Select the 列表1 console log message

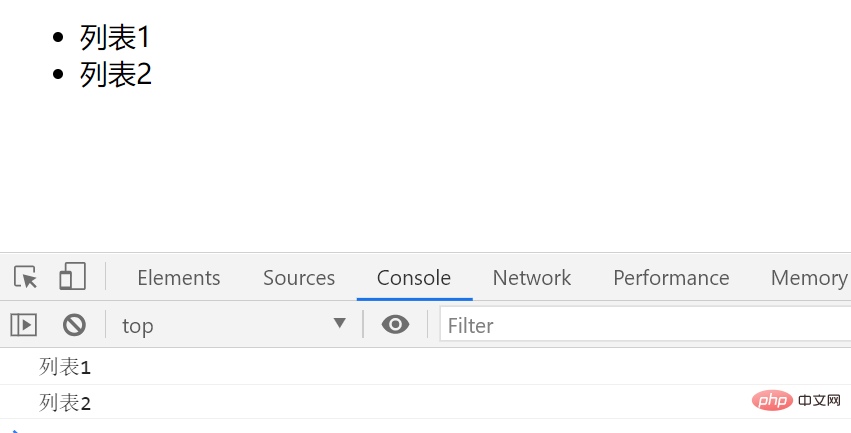pos(65,367)
